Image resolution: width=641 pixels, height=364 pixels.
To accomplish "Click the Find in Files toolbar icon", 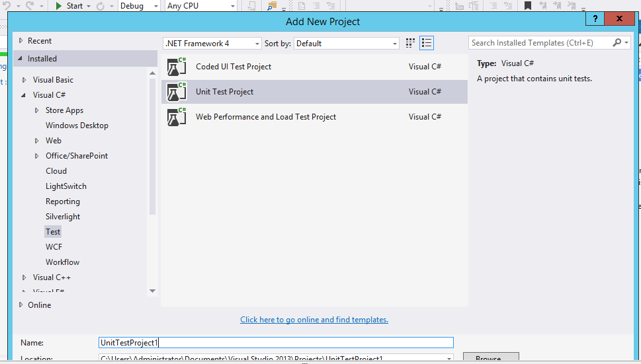I will coord(272,6).
